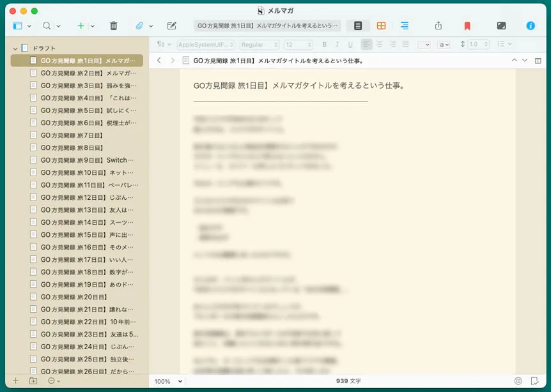Click the red Bookmarks icon
The image size is (551, 392).
pos(467,26)
